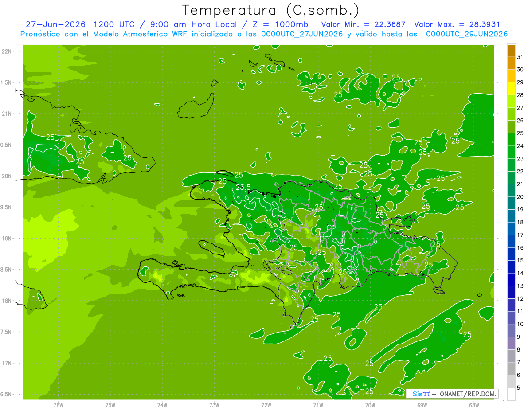Click the '74W' longitude axis label

(x=162, y=405)
